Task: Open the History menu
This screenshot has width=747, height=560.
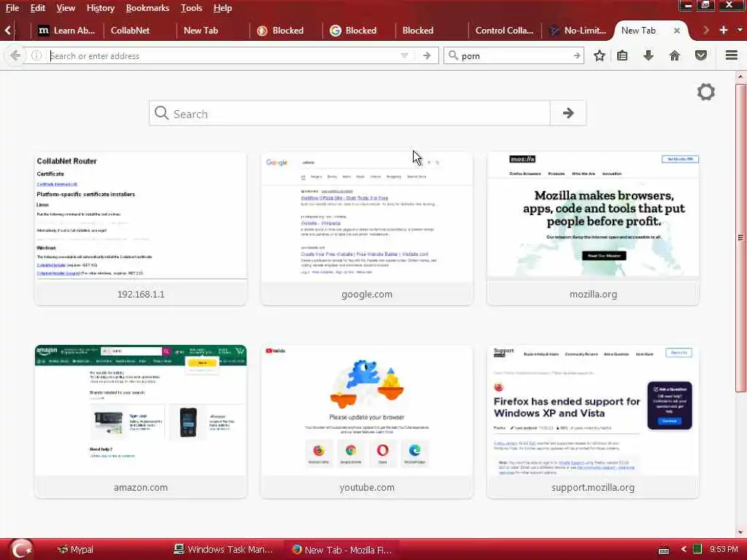Action: [x=101, y=8]
